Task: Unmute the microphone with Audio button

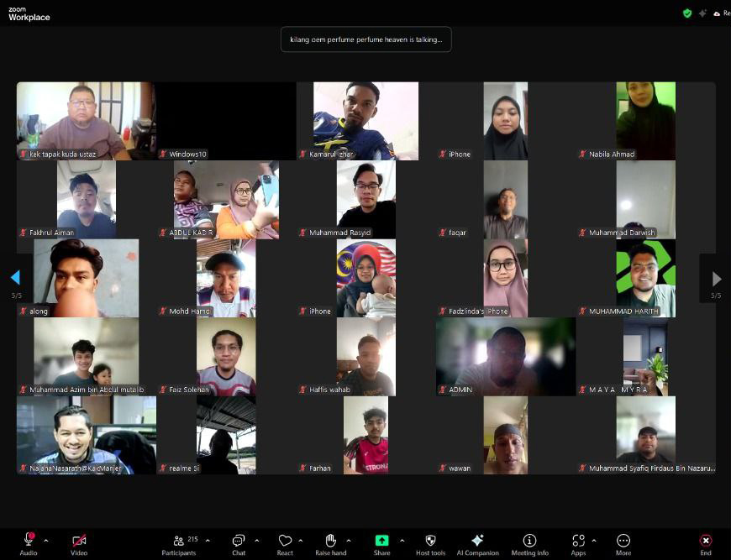Action: (x=29, y=540)
